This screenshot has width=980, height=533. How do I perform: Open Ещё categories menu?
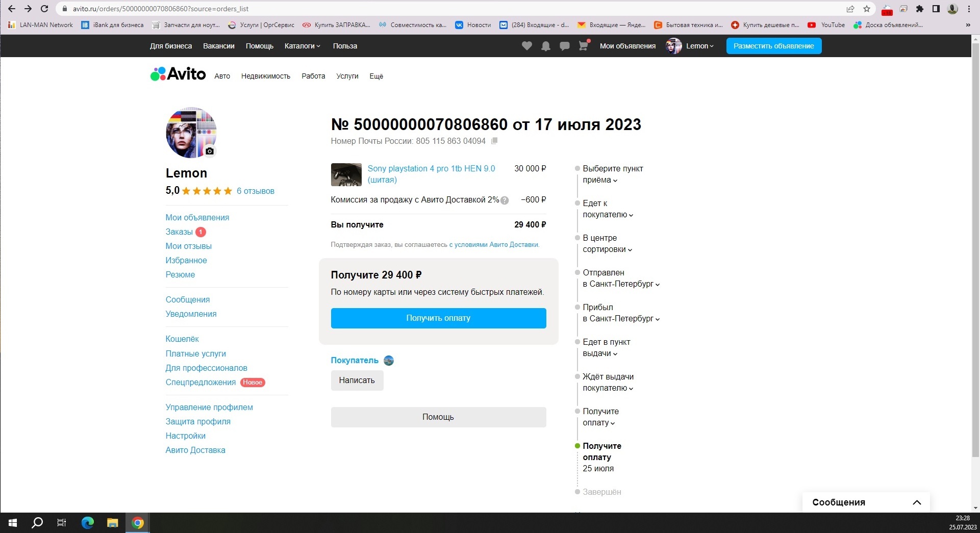pos(376,76)
